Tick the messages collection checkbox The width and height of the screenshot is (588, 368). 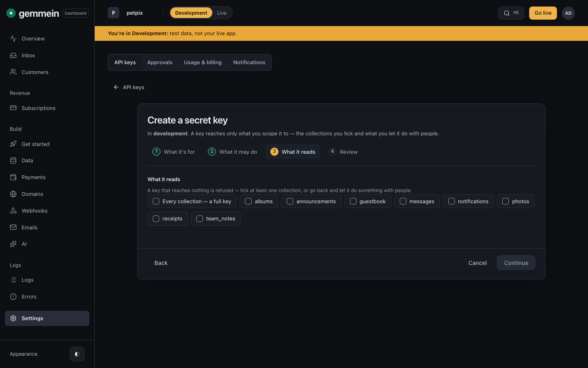403,201
